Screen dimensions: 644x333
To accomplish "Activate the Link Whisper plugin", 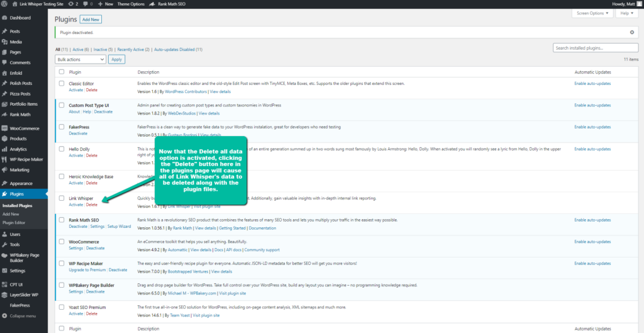I will (x=76, y=205).
